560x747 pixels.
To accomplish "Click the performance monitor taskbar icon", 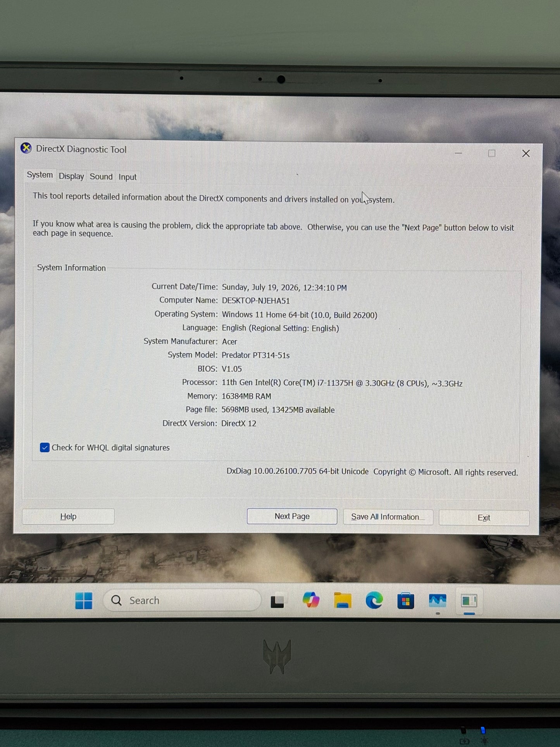I will (438, 601).
